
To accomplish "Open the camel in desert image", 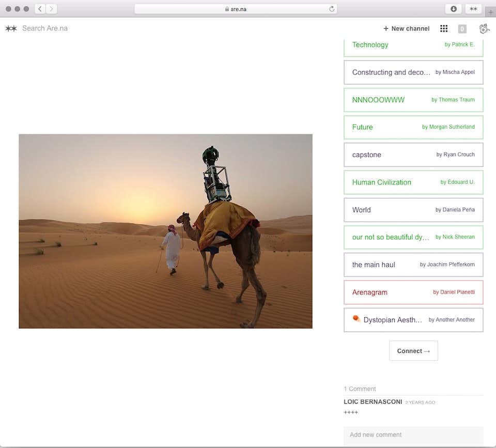I will pos(165,231).
